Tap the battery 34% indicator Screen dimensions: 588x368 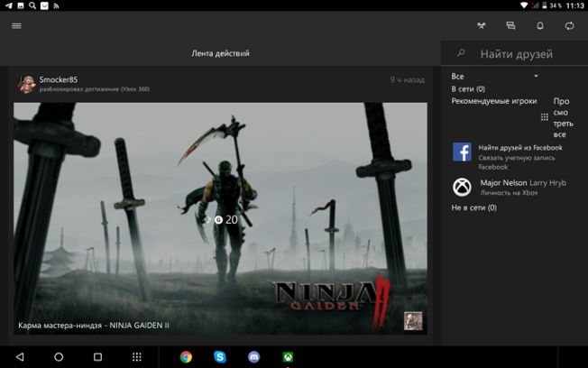coord(551,5)
